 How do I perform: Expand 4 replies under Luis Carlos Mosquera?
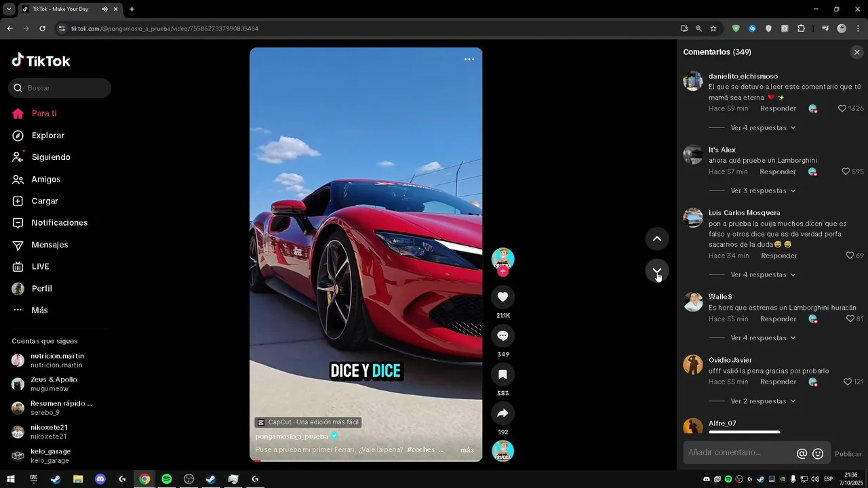tap(762, 274)
